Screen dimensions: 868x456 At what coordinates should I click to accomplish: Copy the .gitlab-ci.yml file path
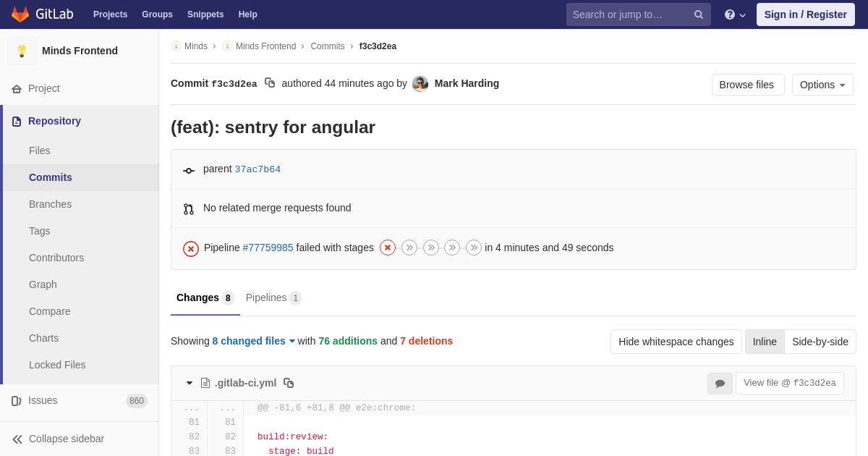click(x=289, y=383)
